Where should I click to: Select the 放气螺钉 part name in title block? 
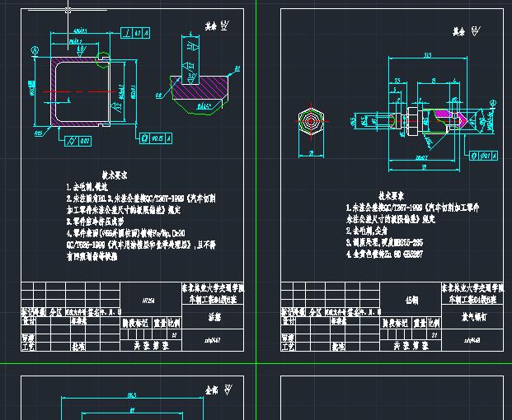tap(473, 316)
